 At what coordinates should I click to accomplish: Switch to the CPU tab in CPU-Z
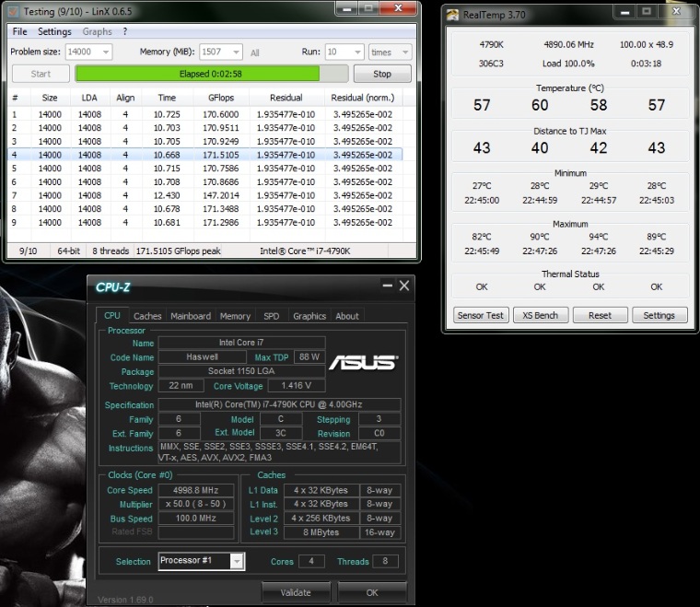pos(112,316)
